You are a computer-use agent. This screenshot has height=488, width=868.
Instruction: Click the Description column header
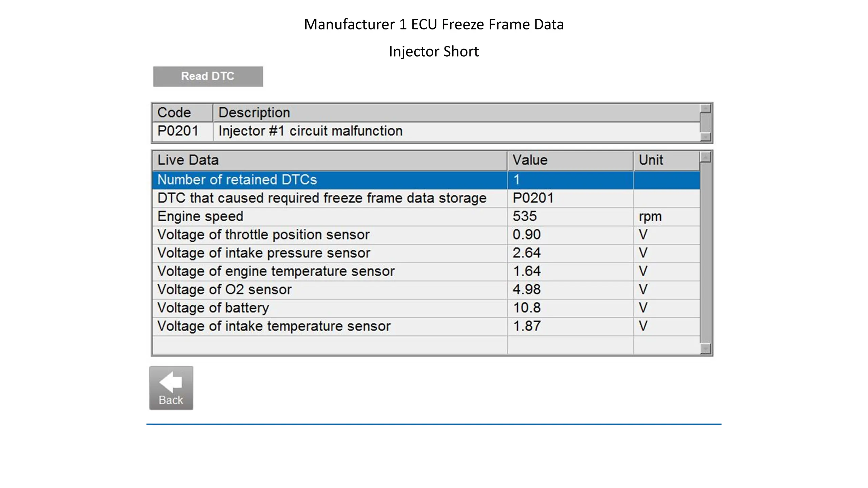(x=456, y=113)
